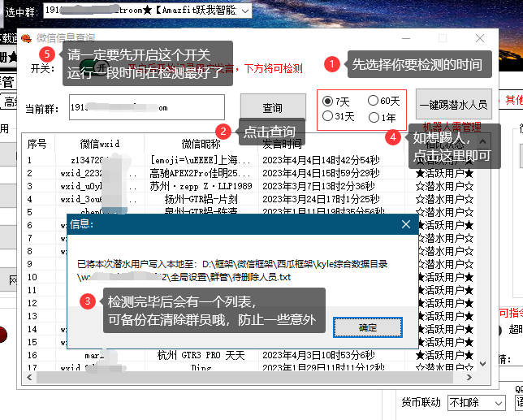
Task: Close the 信息 dialog with X
Action: pos(406,224)
